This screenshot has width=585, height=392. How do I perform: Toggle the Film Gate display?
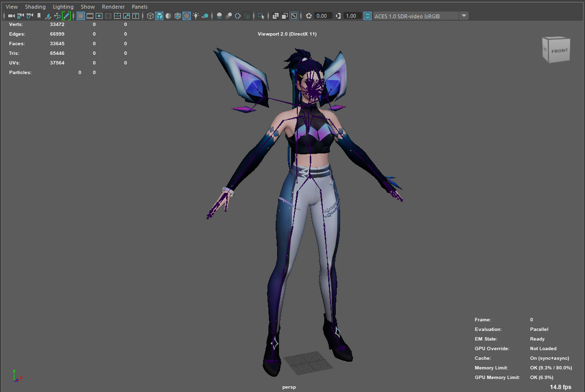pyautogui.click(x=90, y=16)
